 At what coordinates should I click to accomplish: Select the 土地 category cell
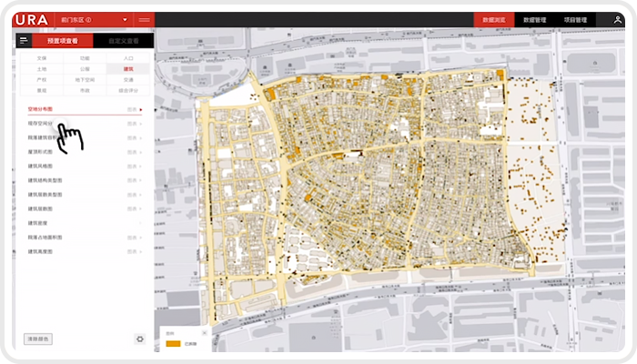[x=41, y=68]
